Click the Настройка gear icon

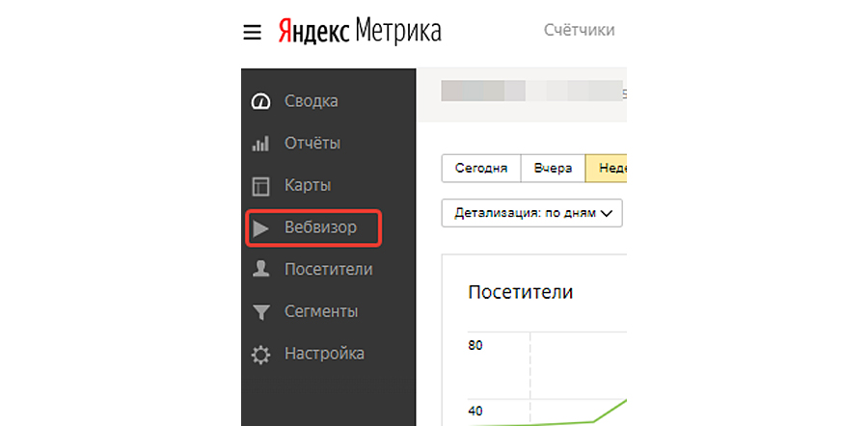pos(260,355)
